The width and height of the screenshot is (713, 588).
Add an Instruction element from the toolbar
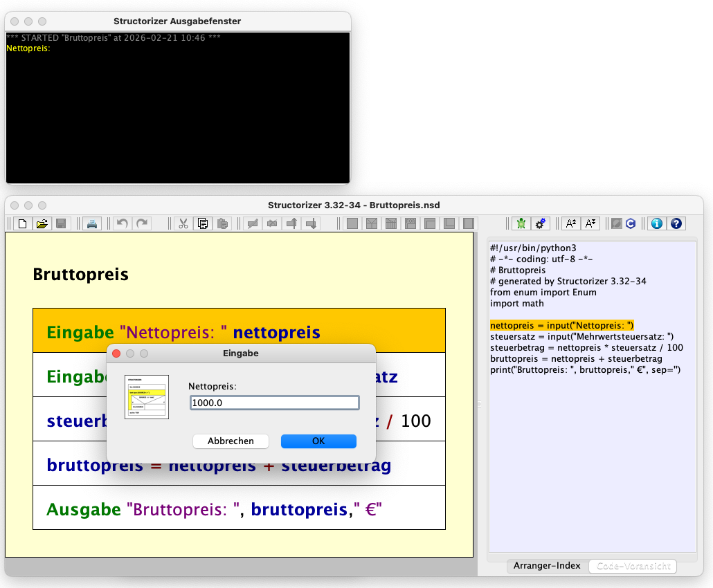coord(352,223)
